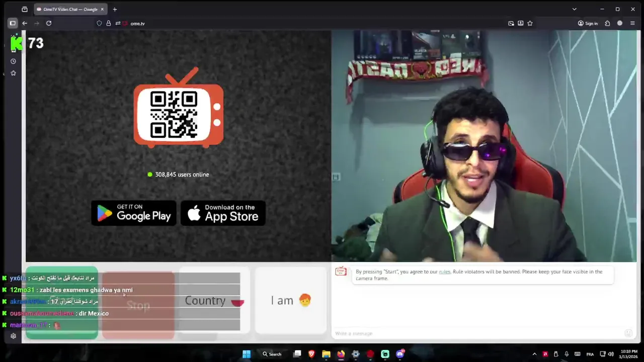Click the OmeTV avatar beside rules message

(341, 271)
